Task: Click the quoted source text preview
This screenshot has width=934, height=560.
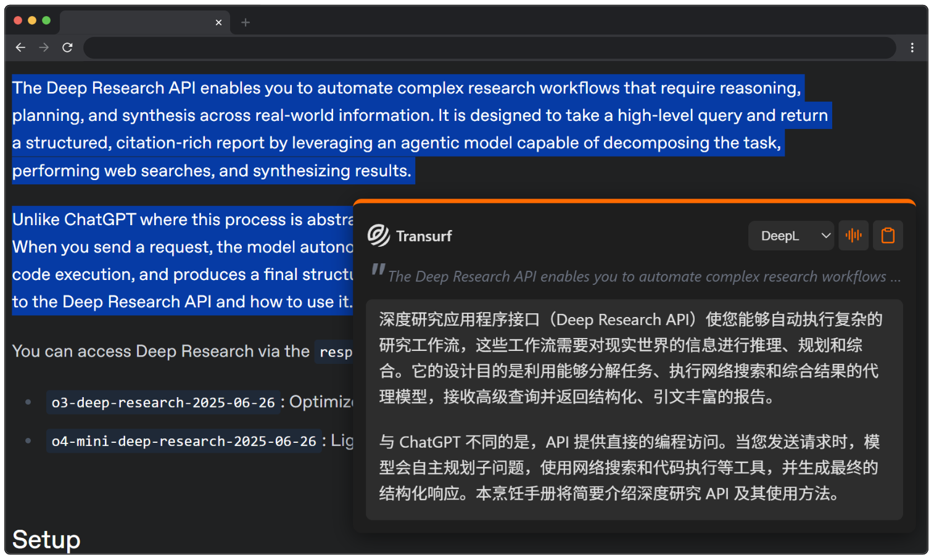Action: (x=636, y=275)
